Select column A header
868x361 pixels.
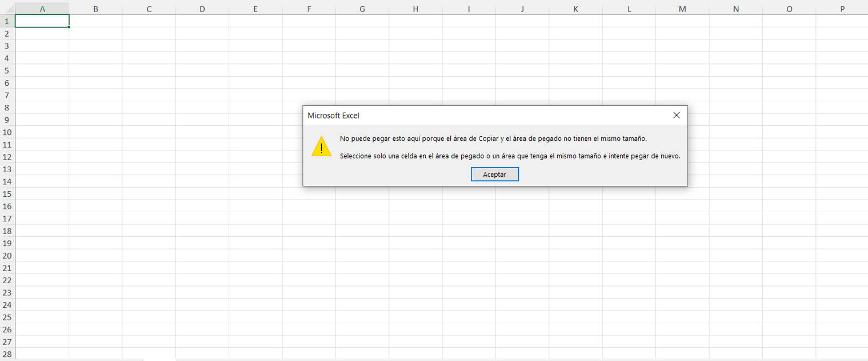tap(42, 9)
